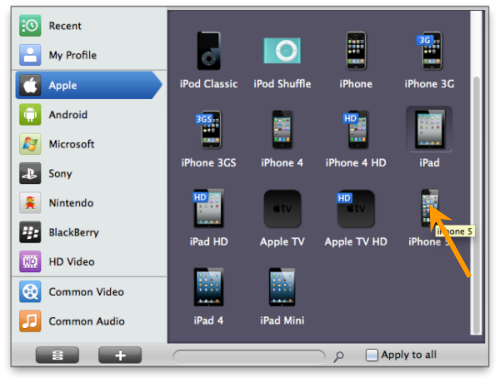Select the original iPhone icon
This screenshot has height=382, width=500.
(x=356, y=51)
